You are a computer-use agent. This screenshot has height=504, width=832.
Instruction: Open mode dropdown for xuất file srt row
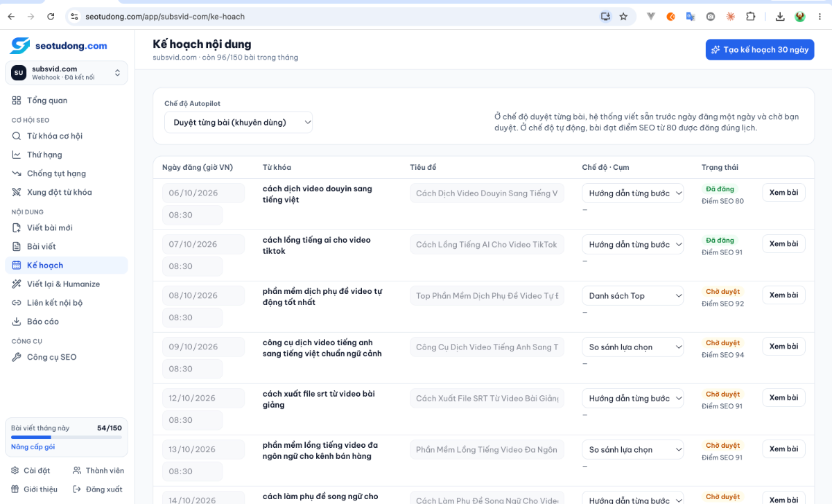[x=633, y=399]
